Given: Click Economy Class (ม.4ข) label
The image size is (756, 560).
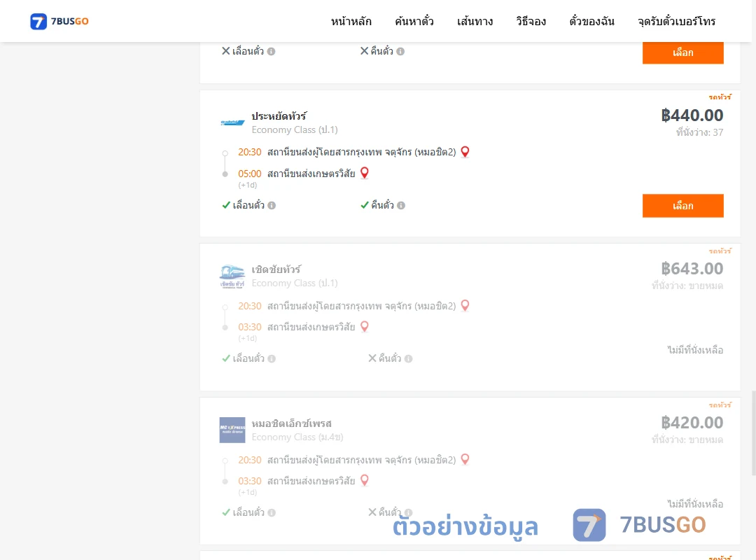Looking at the screenshot, I should pos(297,437).
